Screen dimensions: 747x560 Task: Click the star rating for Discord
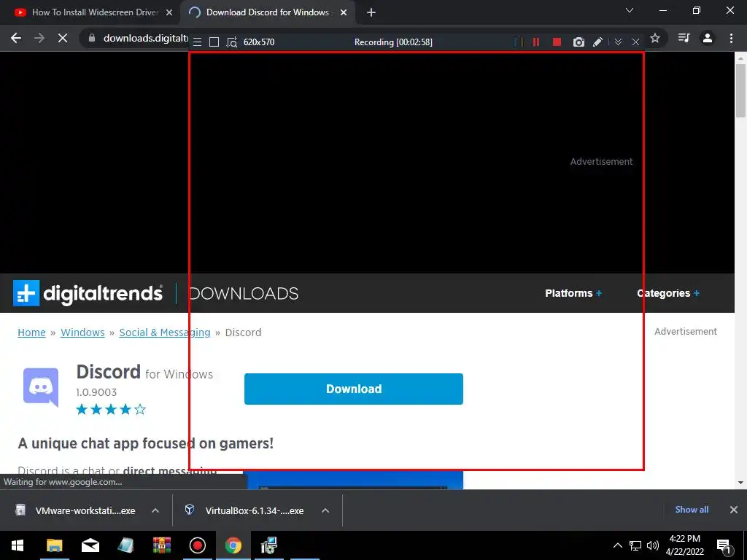(111, 409)
